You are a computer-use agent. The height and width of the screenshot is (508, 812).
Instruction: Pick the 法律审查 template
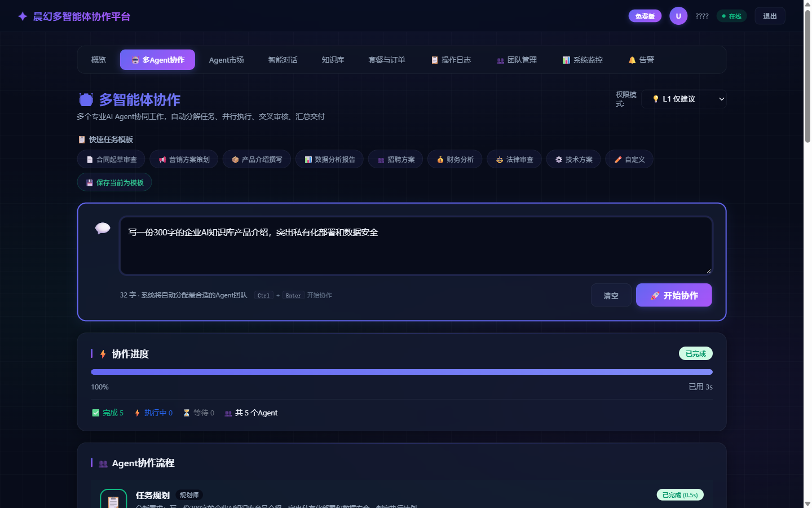(514, 159)
